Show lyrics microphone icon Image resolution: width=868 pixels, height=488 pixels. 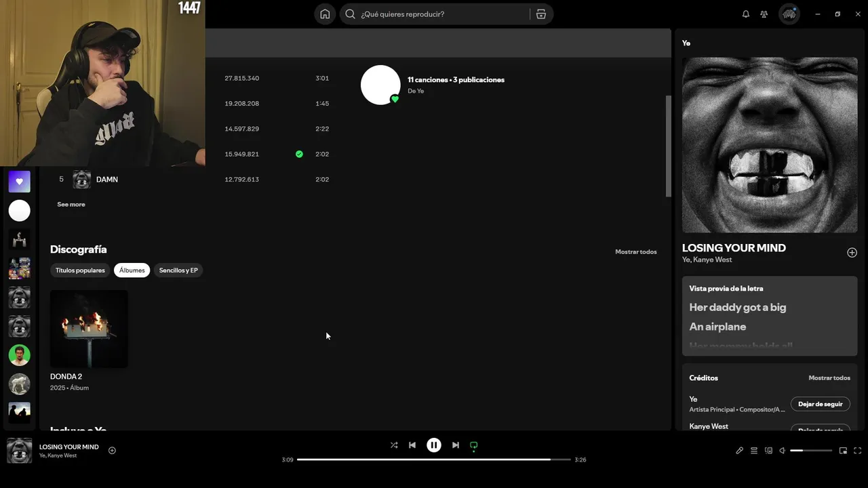739,451
